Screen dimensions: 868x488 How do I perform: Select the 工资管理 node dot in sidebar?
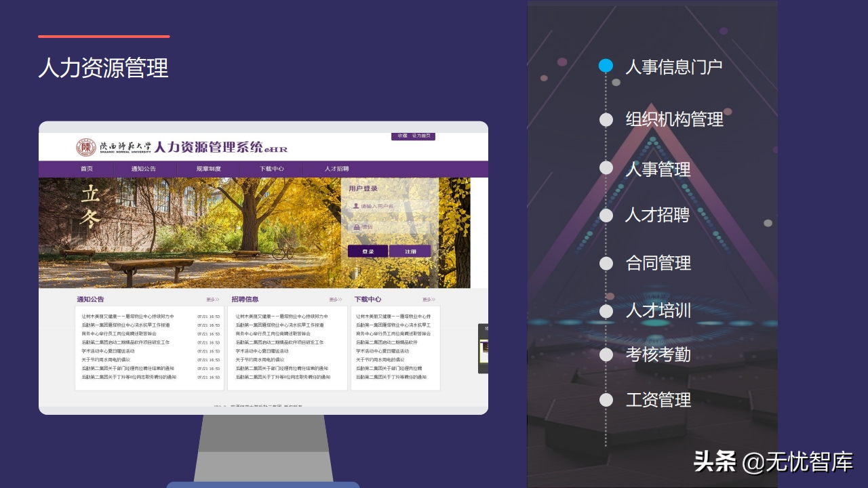(x=606, y=399)
